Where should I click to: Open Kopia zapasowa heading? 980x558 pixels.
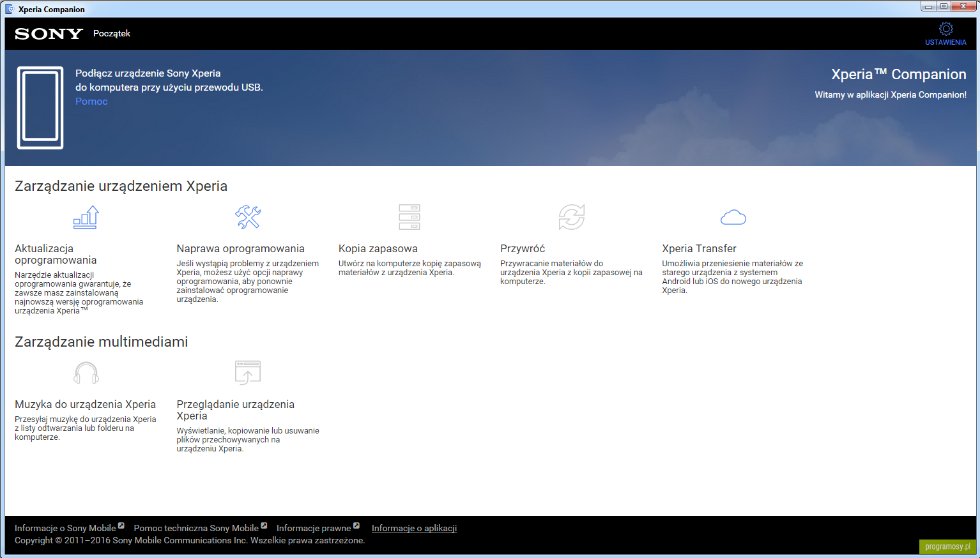click(x=378, y=248)
